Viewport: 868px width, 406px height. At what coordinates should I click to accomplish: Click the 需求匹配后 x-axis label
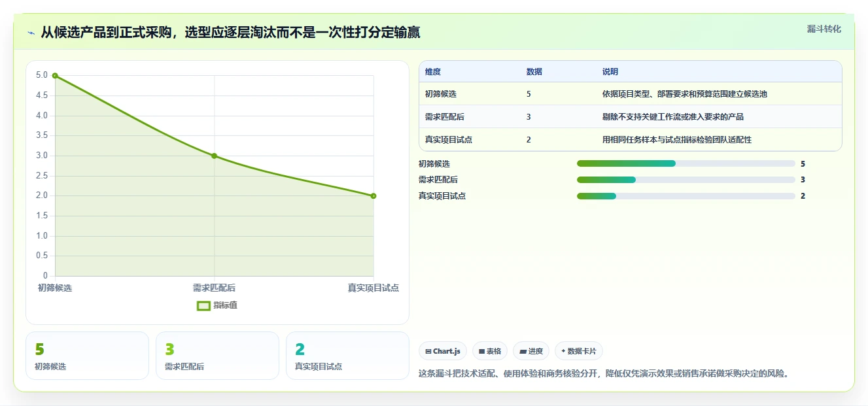click(214, 288)
